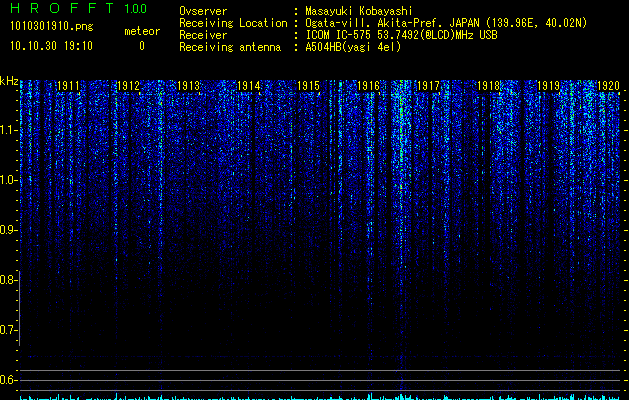Select the receiver text ICOM IC-575 53.7492 MHz USB

[x=401, y=35]
